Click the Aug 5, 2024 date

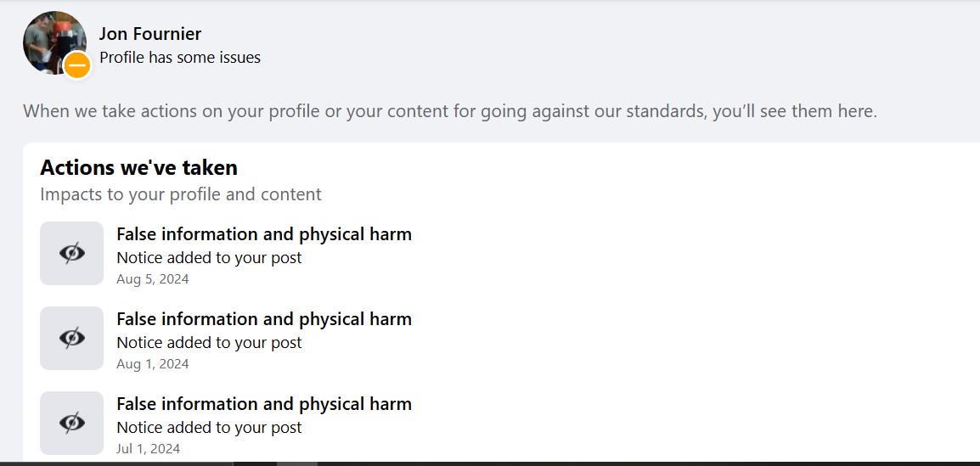[153, 279]
